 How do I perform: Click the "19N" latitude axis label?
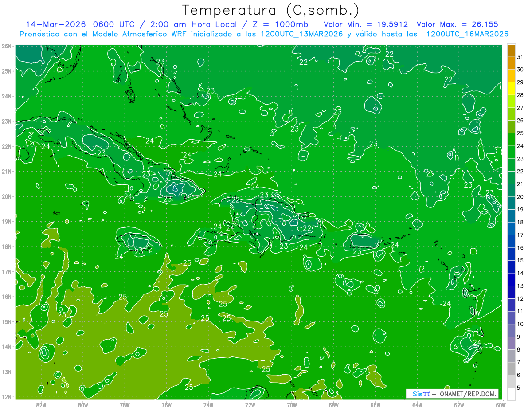[6, 222]
